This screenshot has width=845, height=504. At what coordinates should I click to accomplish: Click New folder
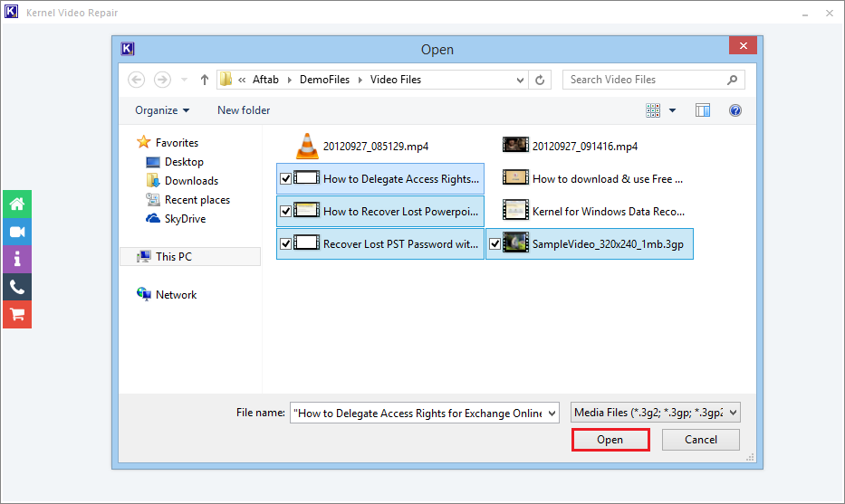244,110
